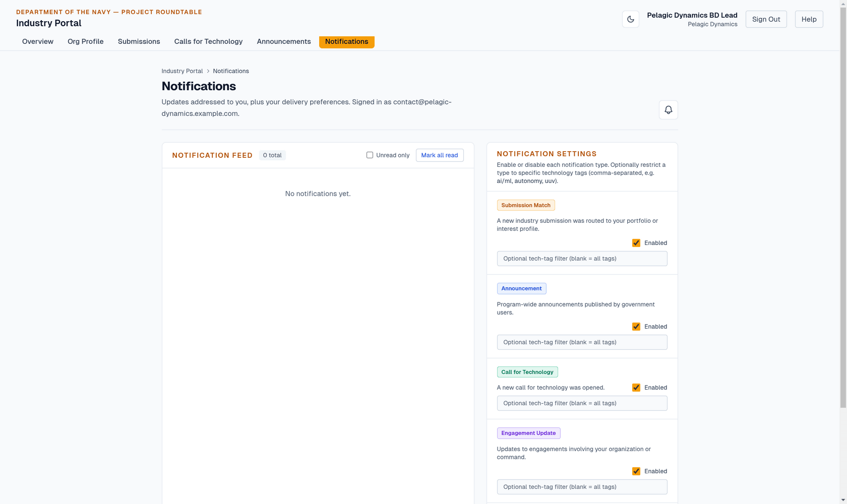Screen dimensions: 847x504
Task: Switch to Calls for Technology tab
Action: coord(209,41)
